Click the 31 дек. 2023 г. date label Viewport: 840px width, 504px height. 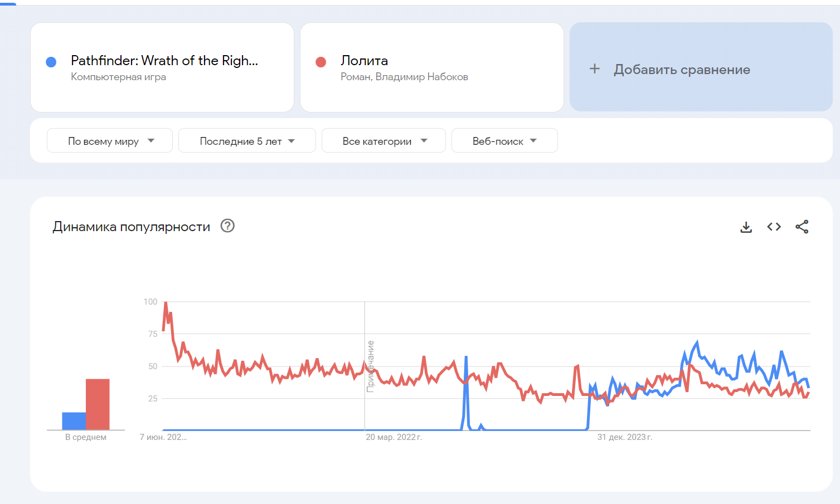624,437
